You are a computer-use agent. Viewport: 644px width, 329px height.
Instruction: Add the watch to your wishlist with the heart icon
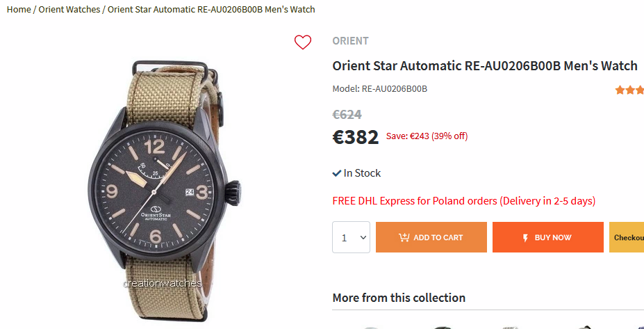pyautogui.click(x=303, y=42)
